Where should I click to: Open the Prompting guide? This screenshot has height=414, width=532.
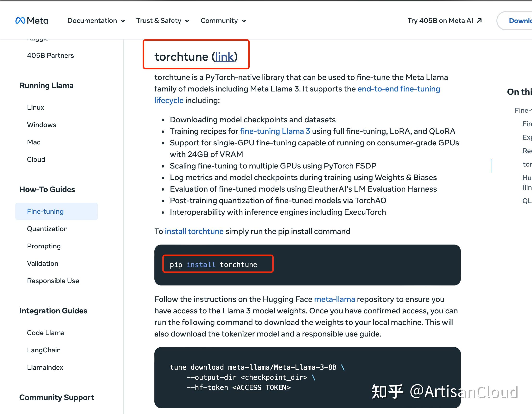tap(44, 246)
